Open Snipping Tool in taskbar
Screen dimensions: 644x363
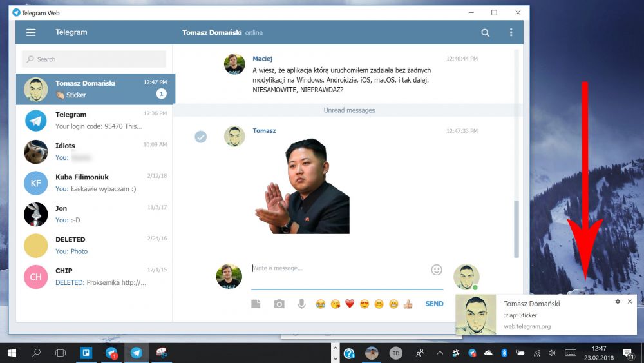(162, 353)
